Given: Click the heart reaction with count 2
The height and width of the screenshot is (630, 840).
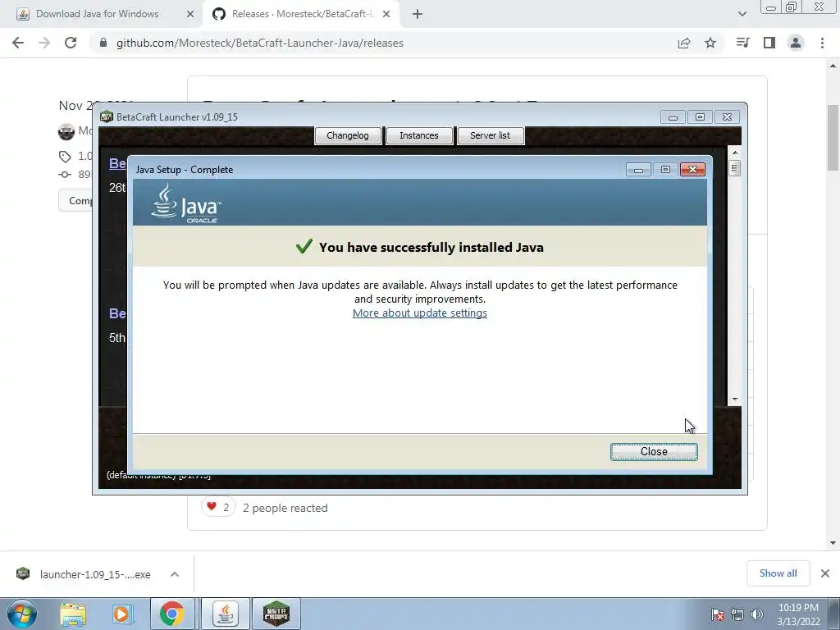Looking at the screenshot, I should pyautogui.click(x=218, y=507).
